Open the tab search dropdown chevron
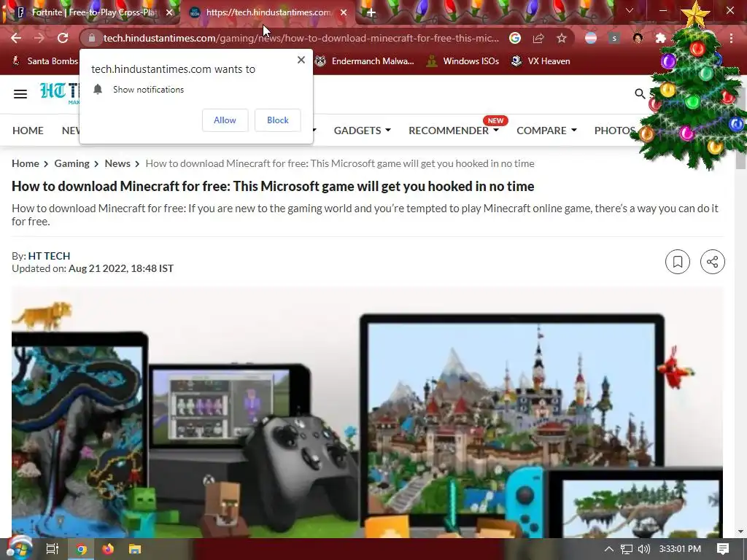The image size is (747, 560). pos(630,10)
